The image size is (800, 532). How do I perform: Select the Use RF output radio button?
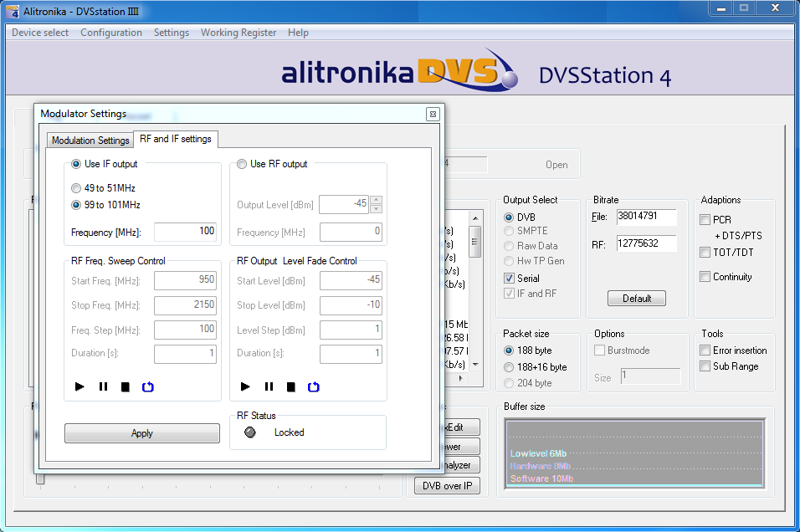243,164
